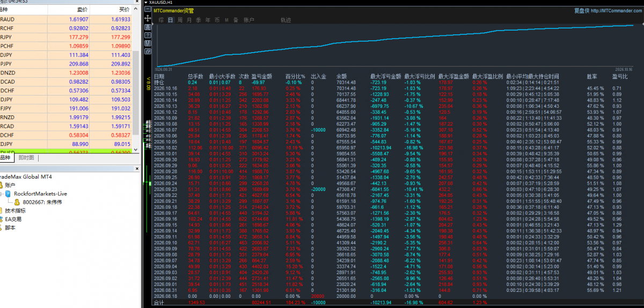This screenshot has height=308, width=644.
Task: Click the total profit value 80244.51
Action: pyautogui.click(x=262, y=303)
